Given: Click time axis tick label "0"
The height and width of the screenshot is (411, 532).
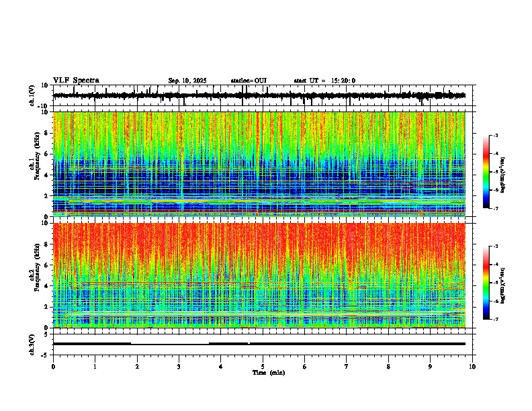Looking at the screenshot, I should tap(53, 367).
